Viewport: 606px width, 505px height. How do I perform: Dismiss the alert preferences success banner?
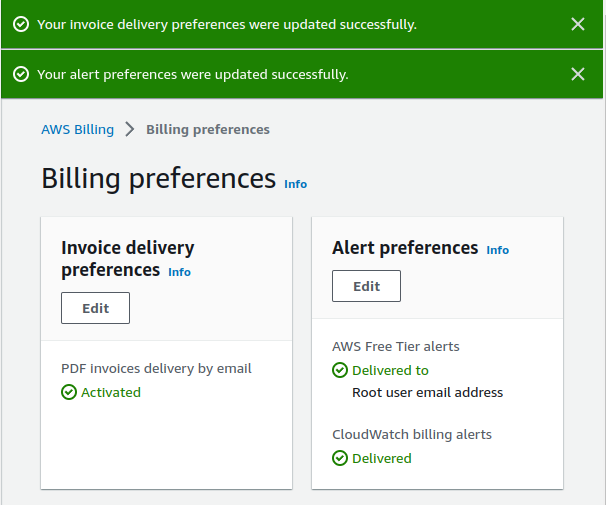[578, 74]
